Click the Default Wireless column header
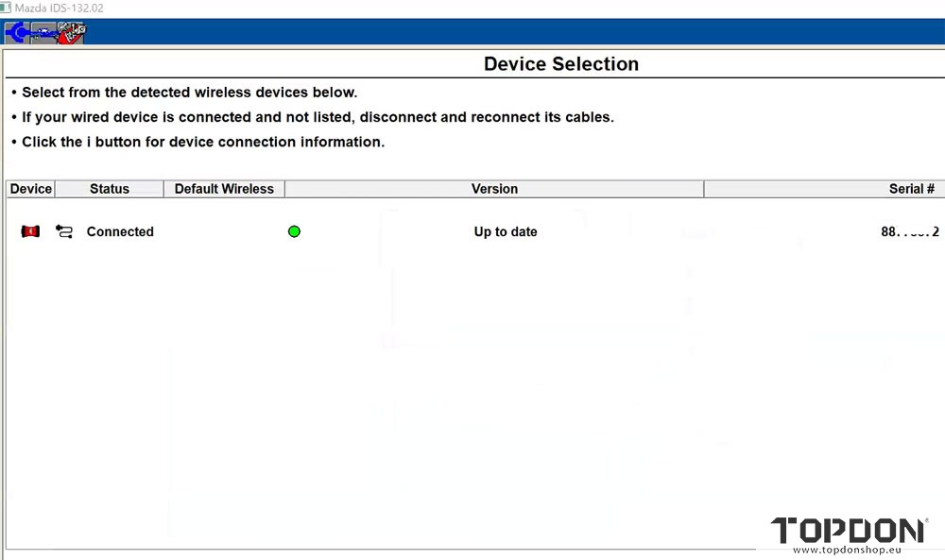This screenshot has height=560, width=945. pos(224,189)
